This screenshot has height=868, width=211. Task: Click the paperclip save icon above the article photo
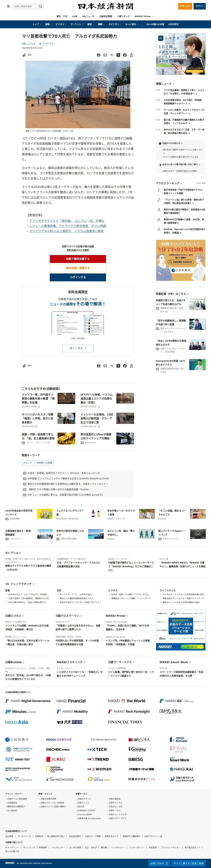24,55
